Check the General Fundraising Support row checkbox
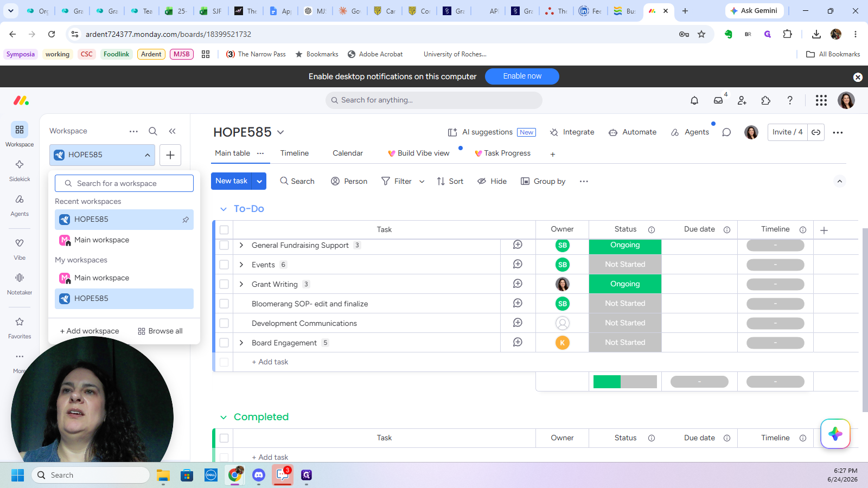 224,245
